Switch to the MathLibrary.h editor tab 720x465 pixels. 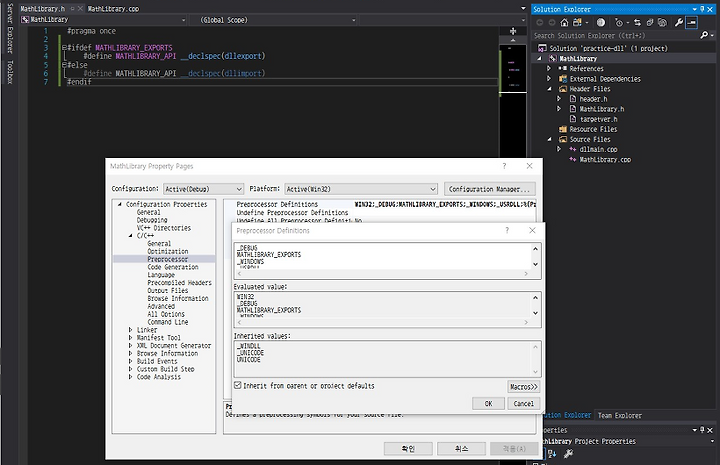43,9
